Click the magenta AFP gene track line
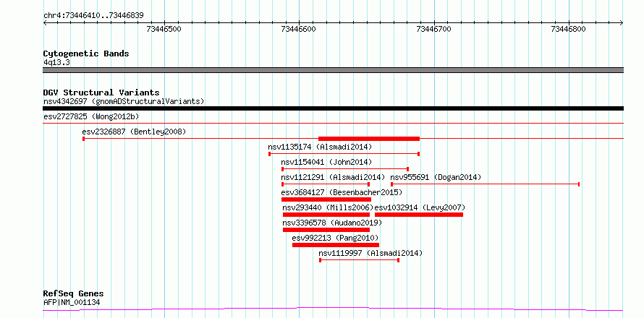The image size is (644, 318). click(x=333, y=309)
